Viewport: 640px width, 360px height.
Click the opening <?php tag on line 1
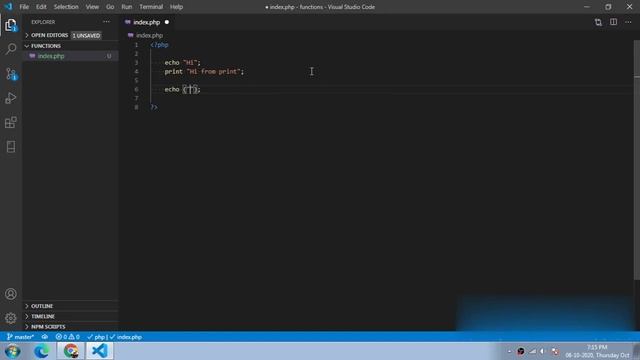point(159,45)
